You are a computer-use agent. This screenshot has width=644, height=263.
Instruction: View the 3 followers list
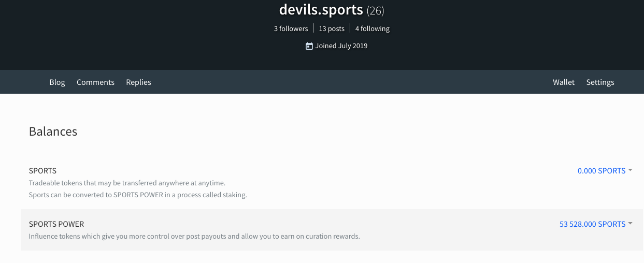[x=291, y=28]
